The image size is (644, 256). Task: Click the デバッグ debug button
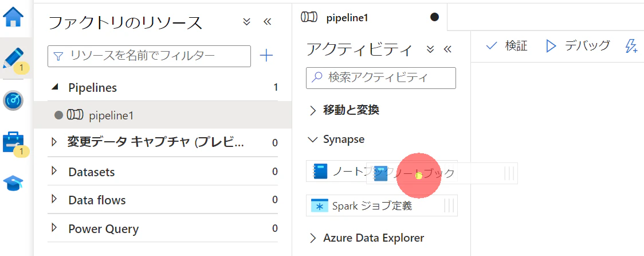pyautogui.click(x=578, y=46)
